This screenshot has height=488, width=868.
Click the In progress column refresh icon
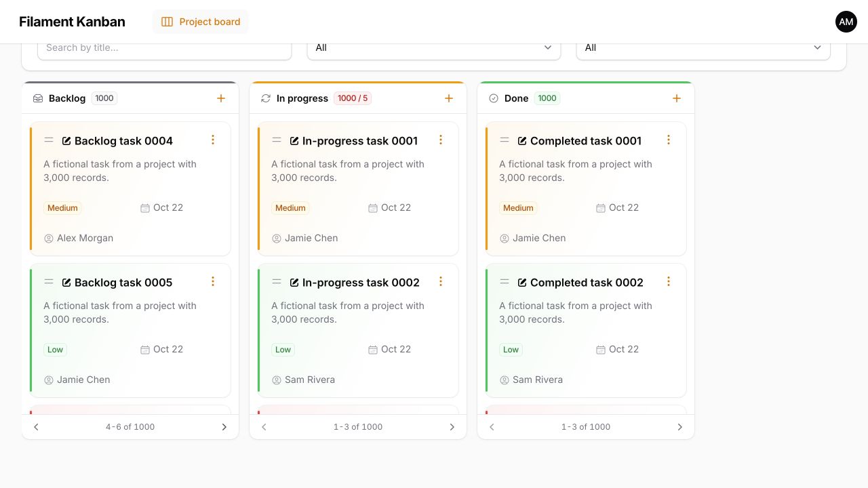click(266, 98)
